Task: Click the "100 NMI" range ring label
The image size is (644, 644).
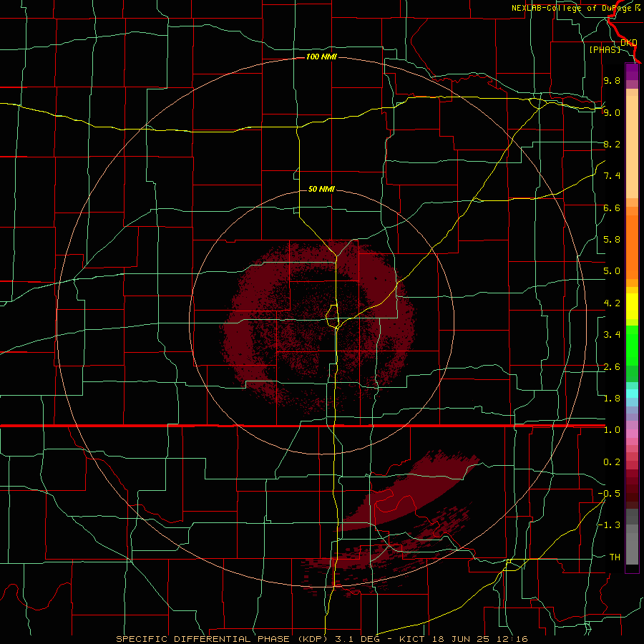Action: [x=321, y=57]
